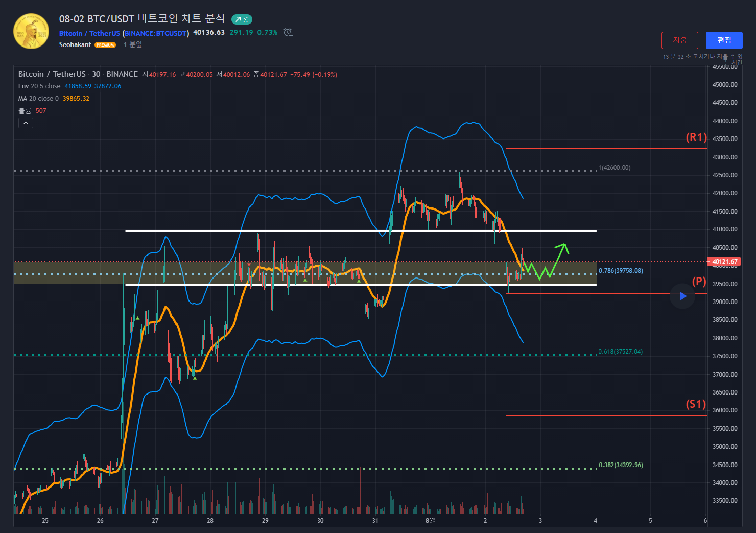Click the blue 편집 edit button
This screenshot has width=756, height=533.
tap(724, 40)
